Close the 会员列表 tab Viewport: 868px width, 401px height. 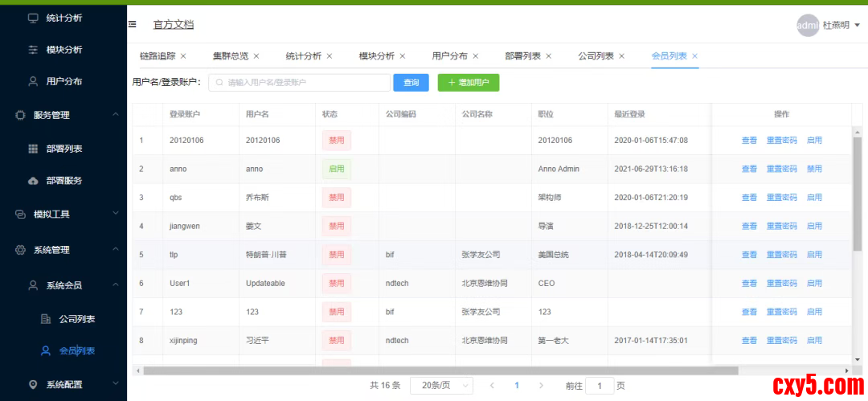coord(694,56)
